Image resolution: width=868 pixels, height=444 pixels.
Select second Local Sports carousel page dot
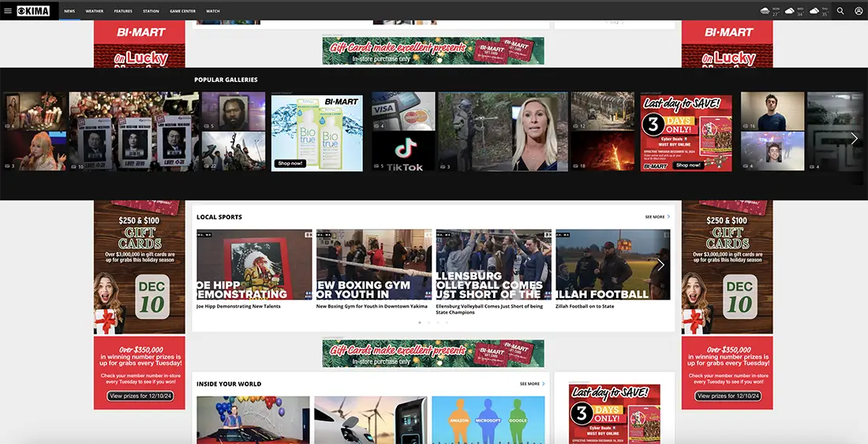tap(428, 323)
